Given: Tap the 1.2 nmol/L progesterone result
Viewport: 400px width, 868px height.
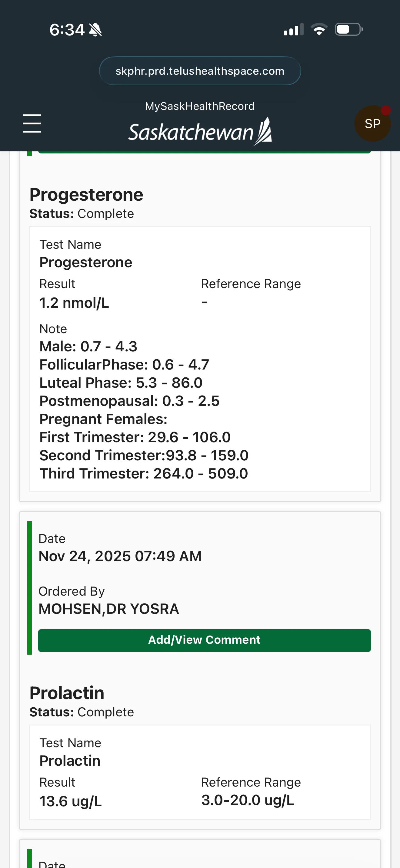Looking at the screenshot, I should tap(74, 303).
